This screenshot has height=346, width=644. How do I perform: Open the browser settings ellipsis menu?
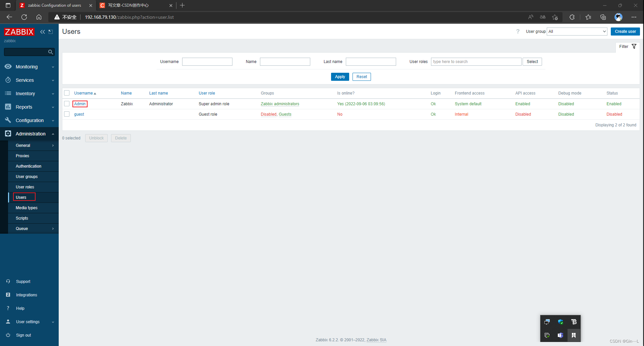click(x=634, y=17)
